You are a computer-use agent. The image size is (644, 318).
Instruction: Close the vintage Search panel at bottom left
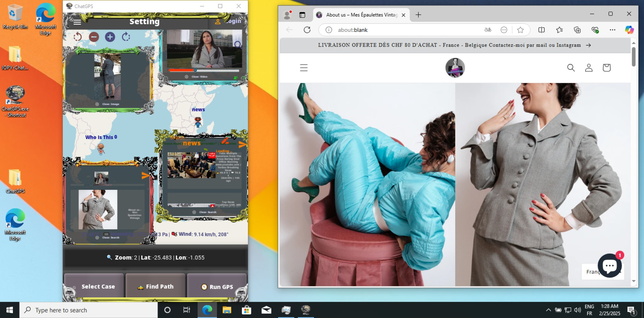[107, 238]
